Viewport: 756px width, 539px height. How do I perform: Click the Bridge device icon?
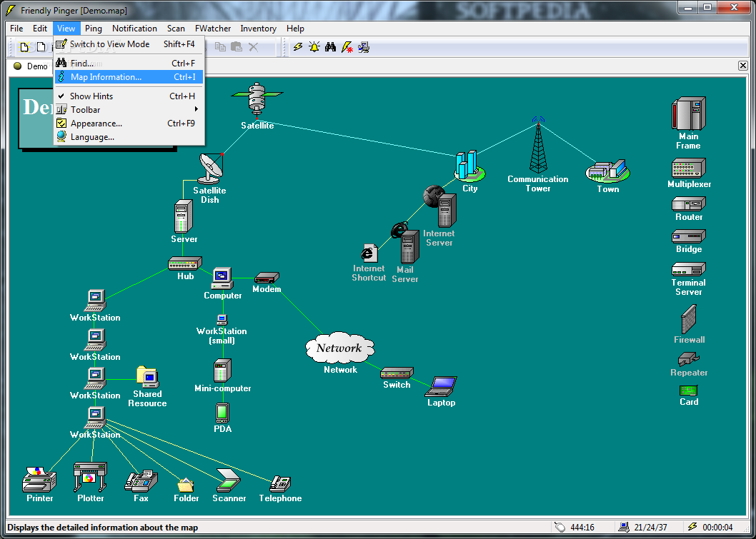[689, 236]
